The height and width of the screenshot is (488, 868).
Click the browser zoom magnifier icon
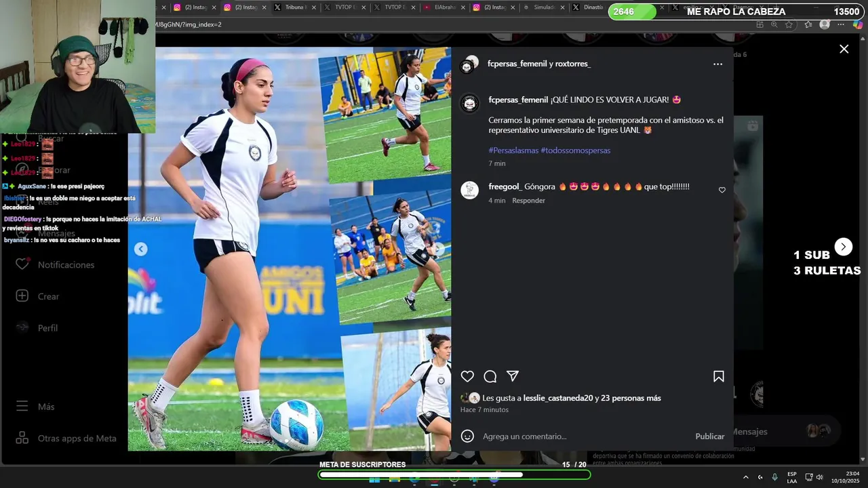(x=774, y=24)
